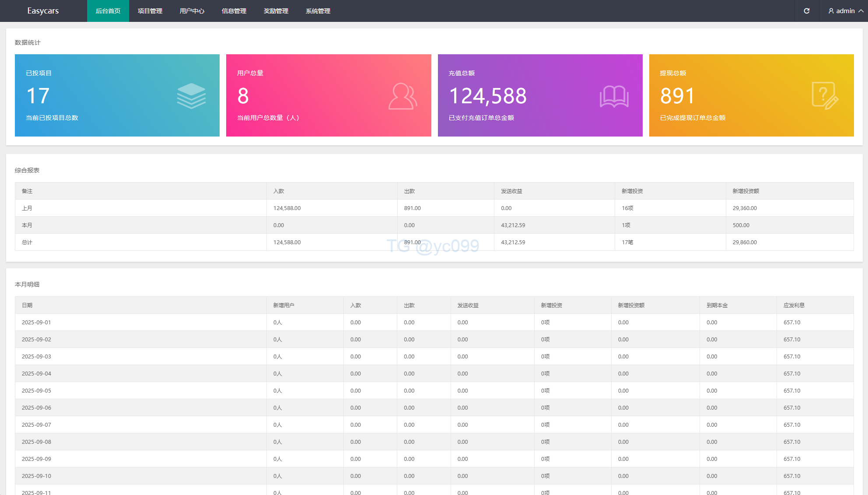
Task: Click the 充值总额 value 124,588
Action: click(x=488, y=96)
